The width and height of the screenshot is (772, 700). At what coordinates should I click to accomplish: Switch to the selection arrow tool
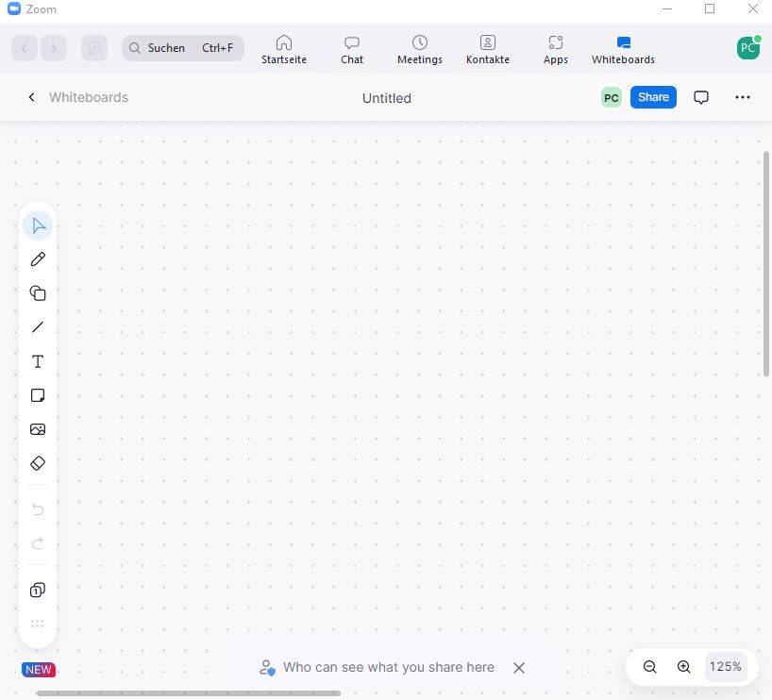tap(38, 225)
